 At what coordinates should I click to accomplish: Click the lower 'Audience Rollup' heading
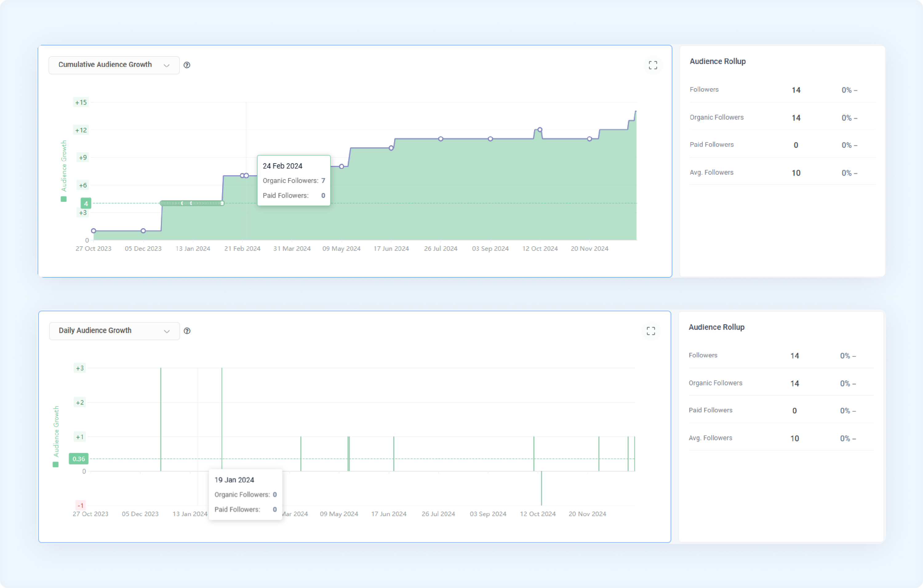pos(716,327)
